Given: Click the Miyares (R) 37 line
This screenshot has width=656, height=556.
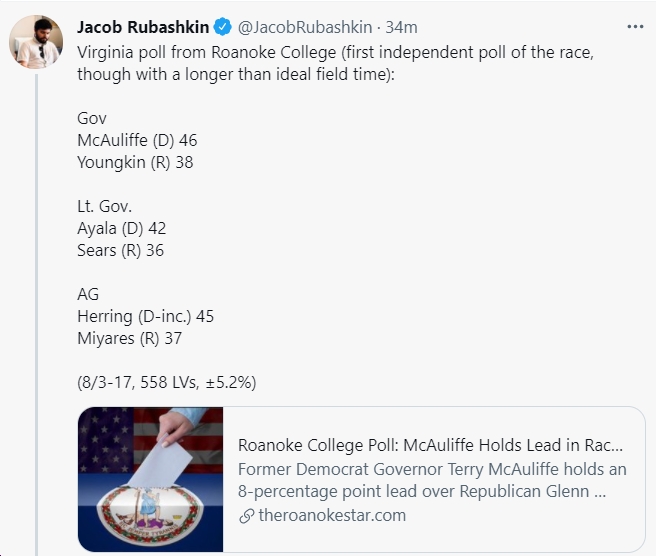Looking at the screenshot, I should pyautogui.click(x=130, y=338).
